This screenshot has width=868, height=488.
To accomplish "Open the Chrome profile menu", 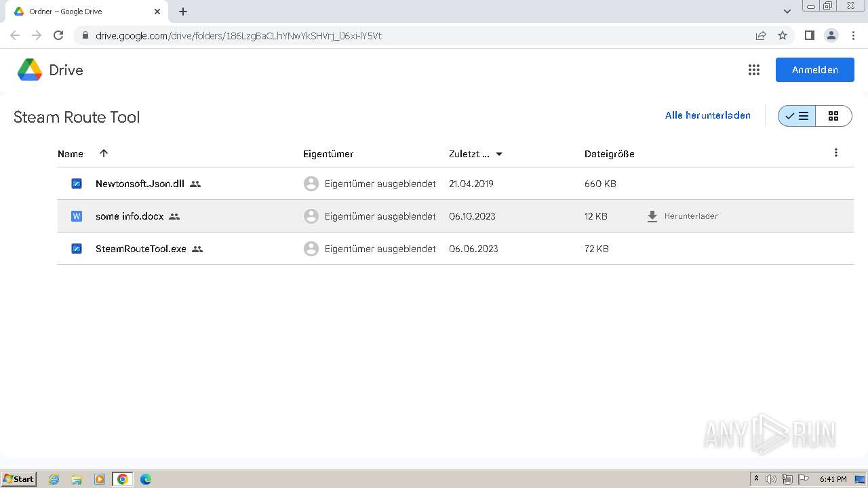I will click(x=831, y=35).
